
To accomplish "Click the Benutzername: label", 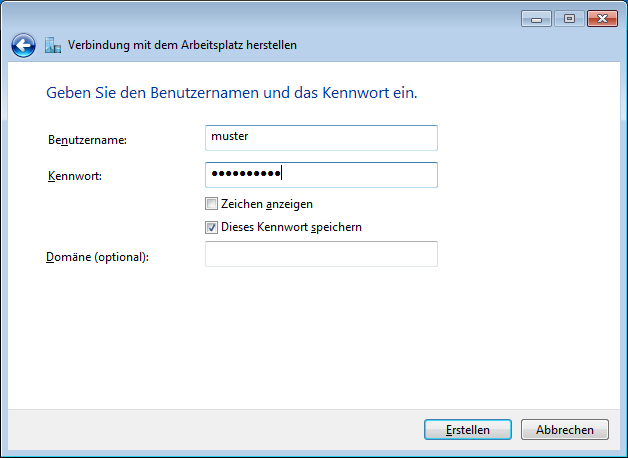I will [x=87, y=140].
